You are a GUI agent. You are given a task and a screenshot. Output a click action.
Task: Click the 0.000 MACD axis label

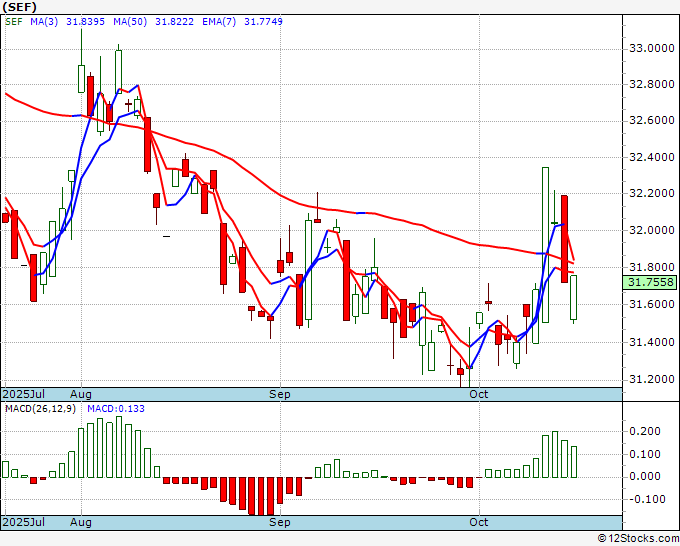[x=644, y=476]
